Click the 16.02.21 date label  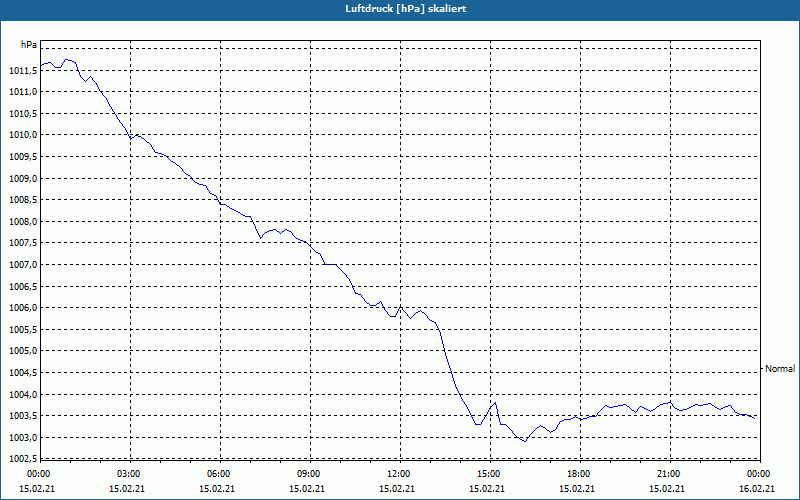757,489
